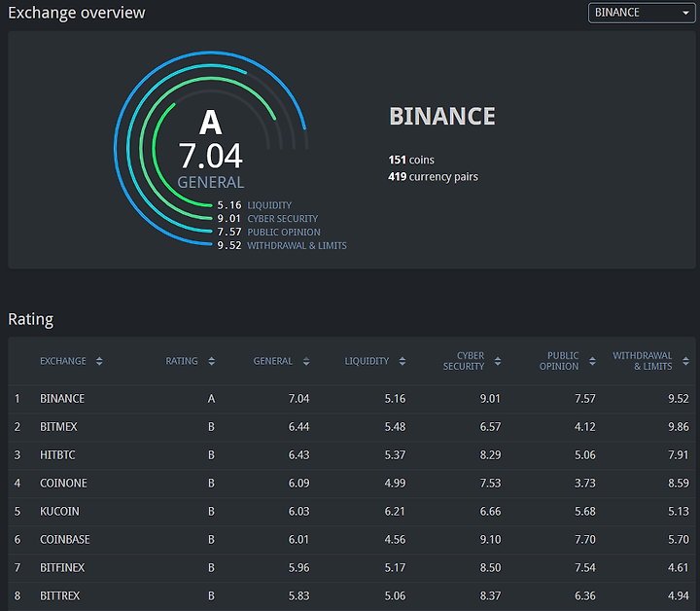Select KUCOIN exchange name
The height and width of the screenshot is (611, 700).
(59, 512)
